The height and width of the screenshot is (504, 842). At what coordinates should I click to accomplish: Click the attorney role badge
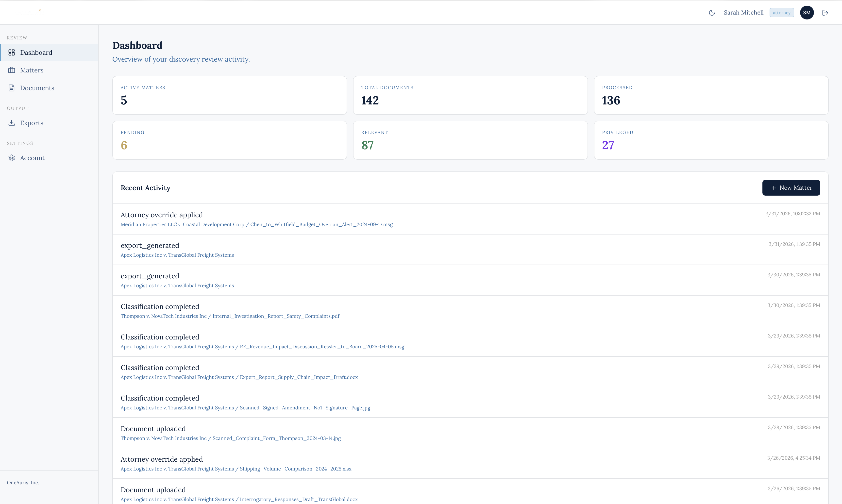(782, 12)
